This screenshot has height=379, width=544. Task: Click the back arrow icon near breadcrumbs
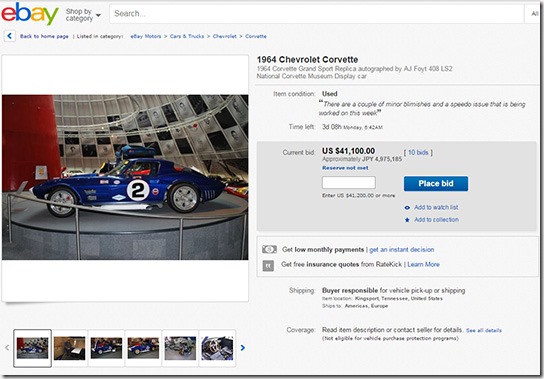(x=10, y=36)
